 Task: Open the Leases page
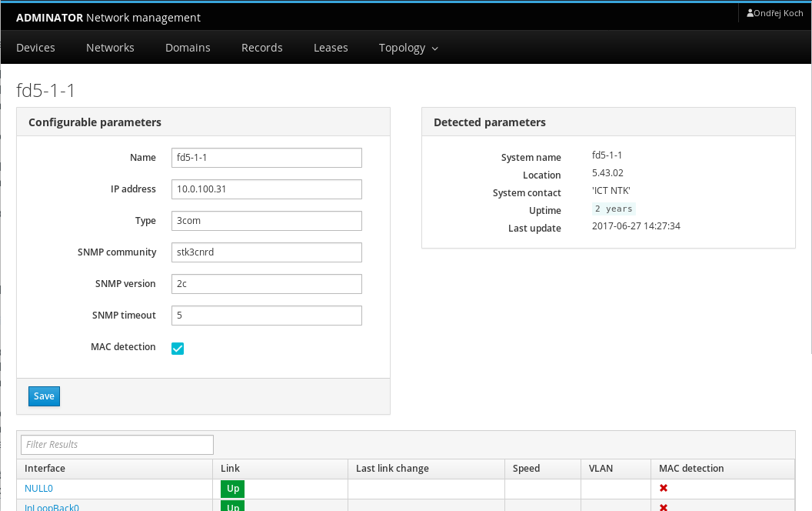pyautogui.click(x=331, y=48)
